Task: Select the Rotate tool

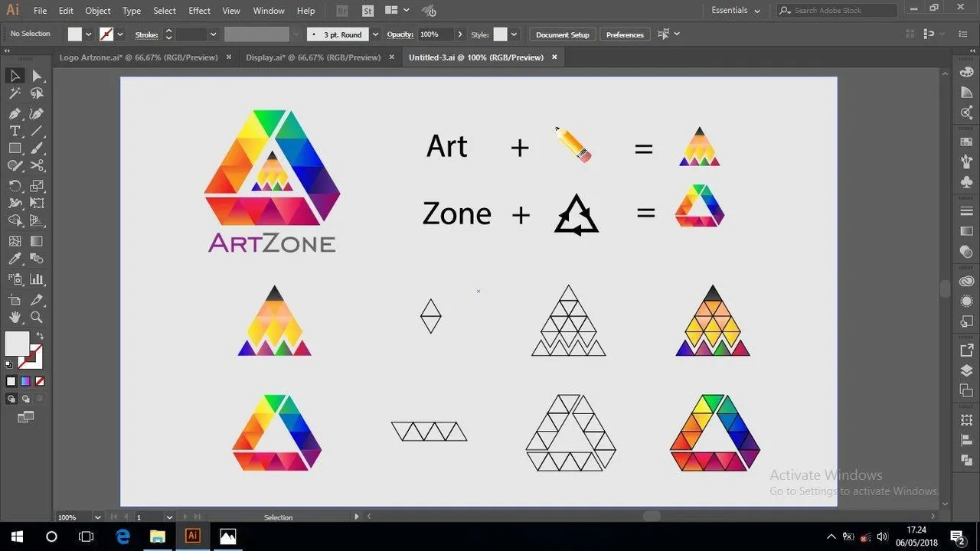Action: coord(15,186)
